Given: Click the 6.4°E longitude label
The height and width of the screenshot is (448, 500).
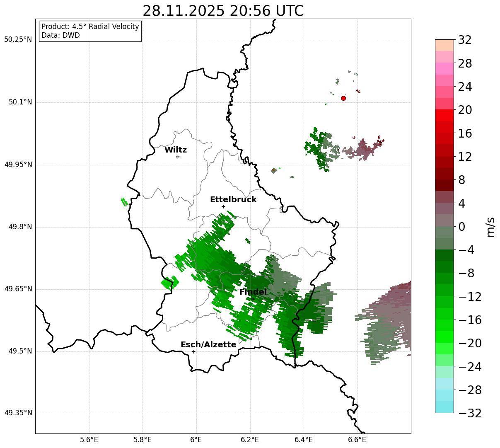Looking at the screenshot, I should (304, 440).
